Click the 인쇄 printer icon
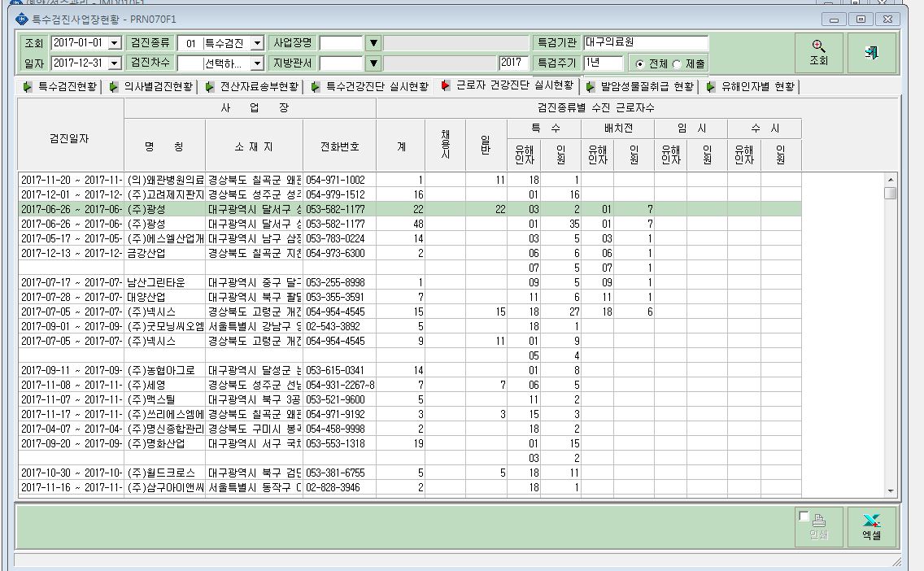924x571 pixels. pyautogui.click(x=819, y=521)
